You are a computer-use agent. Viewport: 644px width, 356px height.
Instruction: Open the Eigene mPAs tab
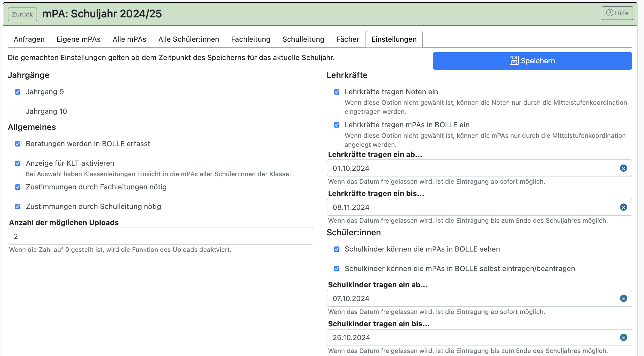click(x=79, y=39)
